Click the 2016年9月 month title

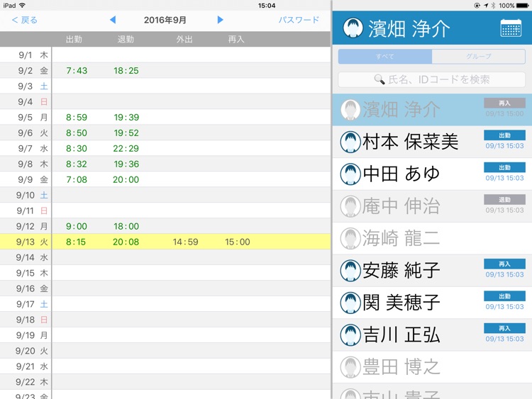pyautogui.click(x=165, y=20)
